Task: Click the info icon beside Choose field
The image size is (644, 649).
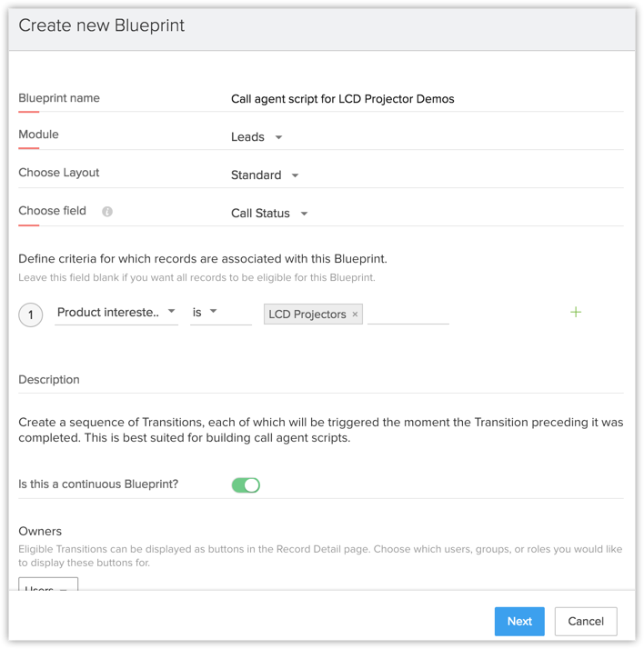Action: click(107, 212)
